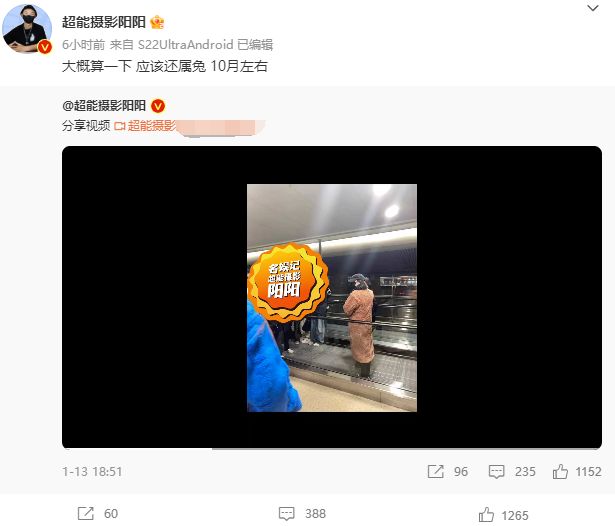
Task: Open the orange 超能摄影 video link
Action: click(x=152, y=126)
